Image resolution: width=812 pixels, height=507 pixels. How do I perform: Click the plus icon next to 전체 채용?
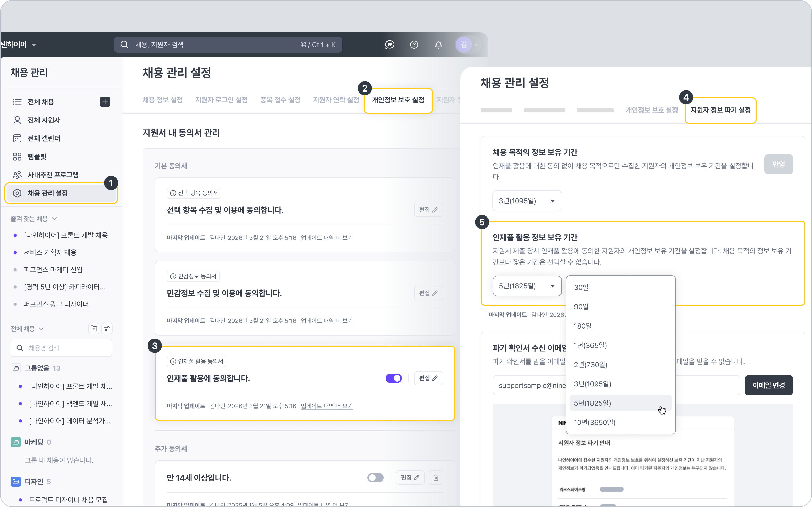(x=105, y=102)
